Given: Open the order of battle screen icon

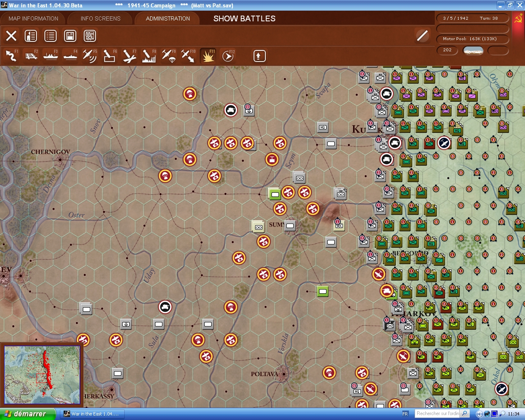Looking at the screenshot, I should click(31, 36).
